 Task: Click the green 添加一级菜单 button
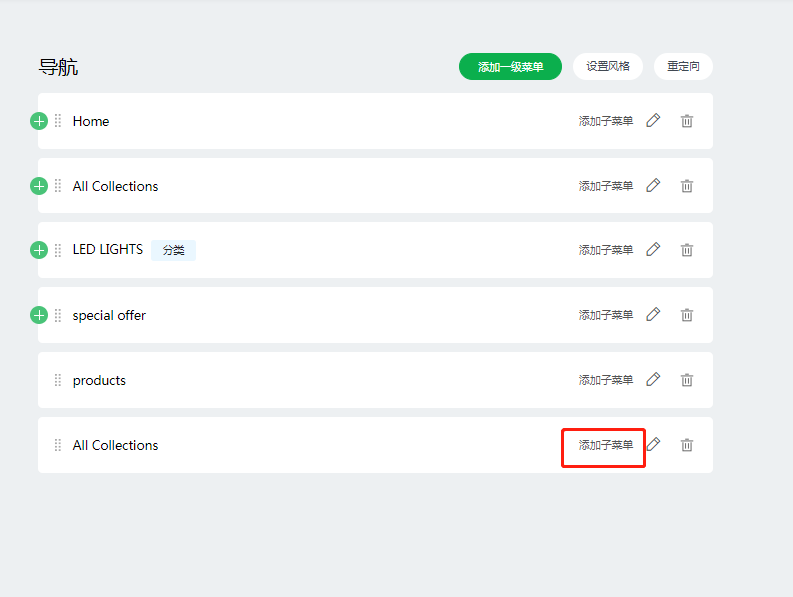pos(510,66)
